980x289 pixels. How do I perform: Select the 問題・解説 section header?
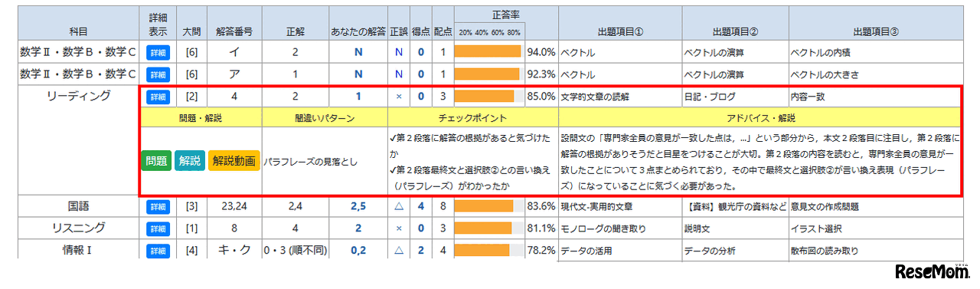[x=201, y=118]
